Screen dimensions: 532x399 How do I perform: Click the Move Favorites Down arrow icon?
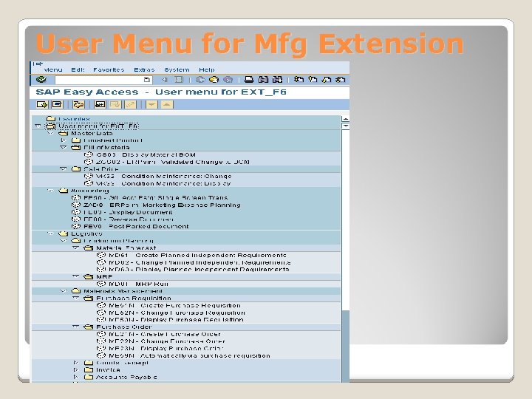click(151, 104)
